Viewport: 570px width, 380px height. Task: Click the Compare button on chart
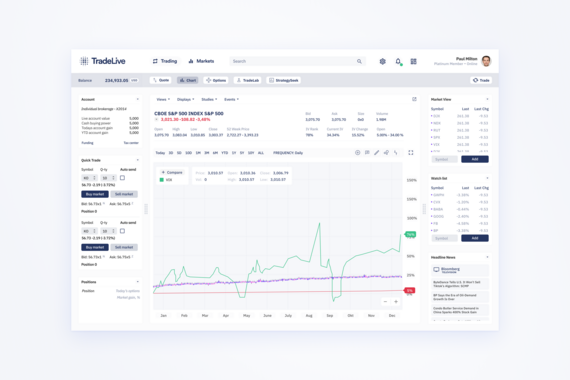pos(172,172)
